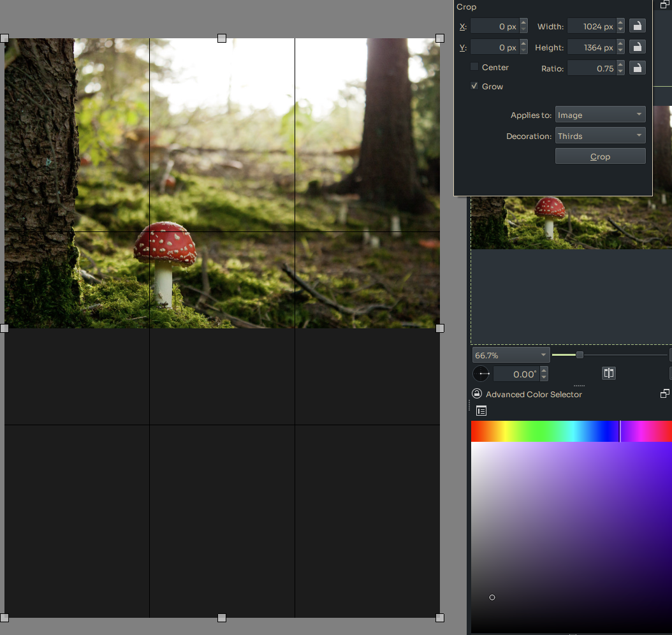Pick a color in the saturation-value square
The height and width of the screenshot is (635, 672).
[x=571, y=537]
